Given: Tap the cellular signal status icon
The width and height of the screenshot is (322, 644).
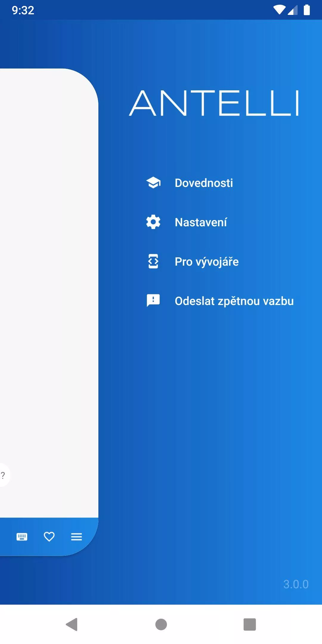Looking at the screenshot, I should tap(293, 10).
